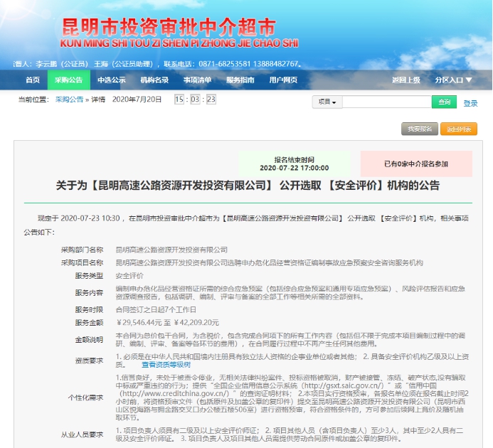Click the orange 返回列表 button
This screenshot has width=493, height=448.
pyautogui.click(x=458, y=129)
